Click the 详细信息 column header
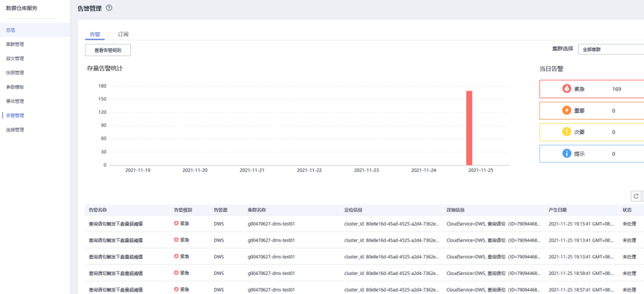Image resolution: width=644 pixels, height=294 pixels. tap(456, 210)
